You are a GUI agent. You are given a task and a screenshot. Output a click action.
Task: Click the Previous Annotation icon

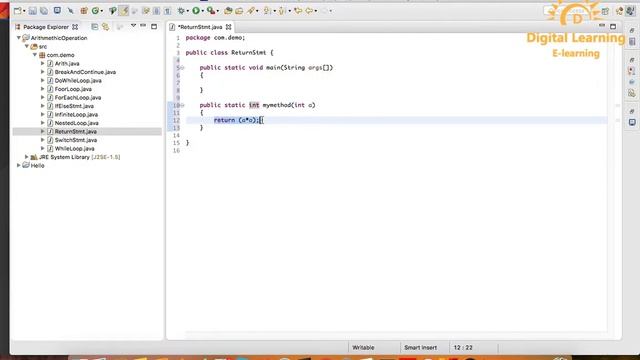tap(282, 11)
